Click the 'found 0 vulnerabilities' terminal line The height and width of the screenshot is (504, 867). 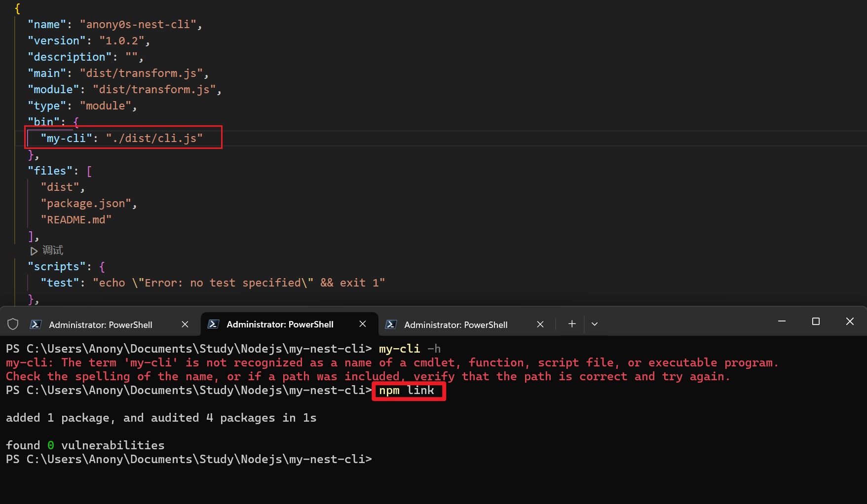(x=85, y=445)
